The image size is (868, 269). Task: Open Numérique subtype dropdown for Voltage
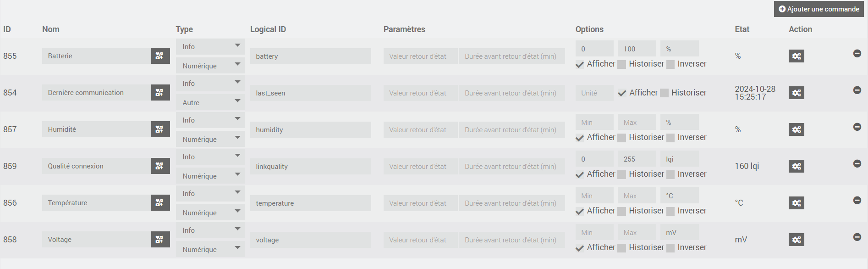(210, 250)
